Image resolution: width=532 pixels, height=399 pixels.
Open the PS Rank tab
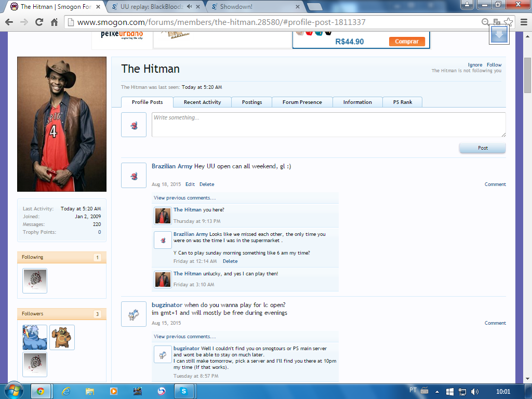(402, 102)
